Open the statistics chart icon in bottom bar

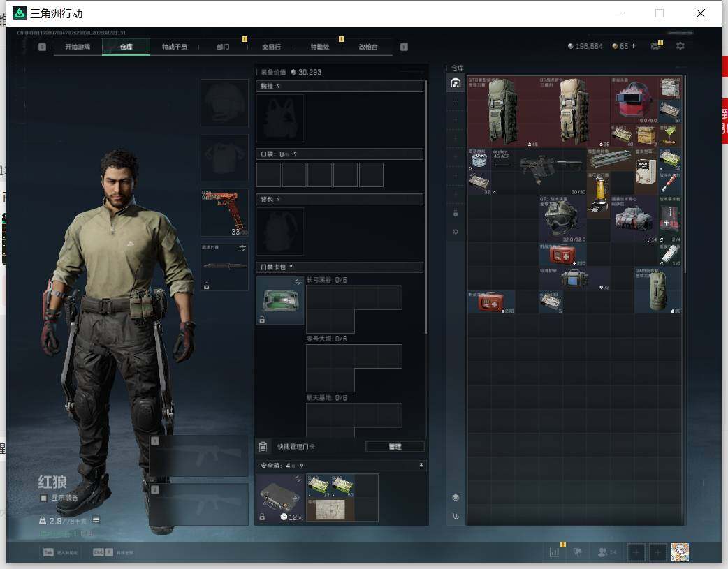(554, 552)
